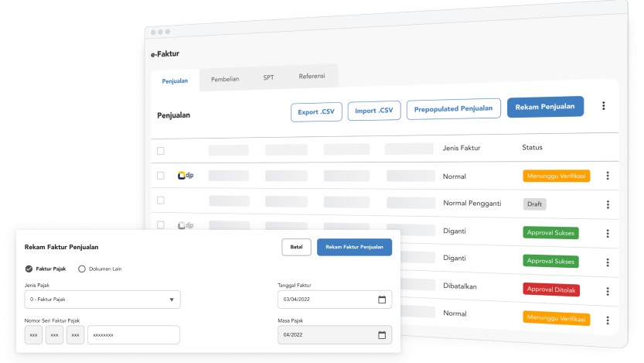Viewport: 644px width, 363px height.
Task: Click the Export .CSV button
Action: [316, 111]
